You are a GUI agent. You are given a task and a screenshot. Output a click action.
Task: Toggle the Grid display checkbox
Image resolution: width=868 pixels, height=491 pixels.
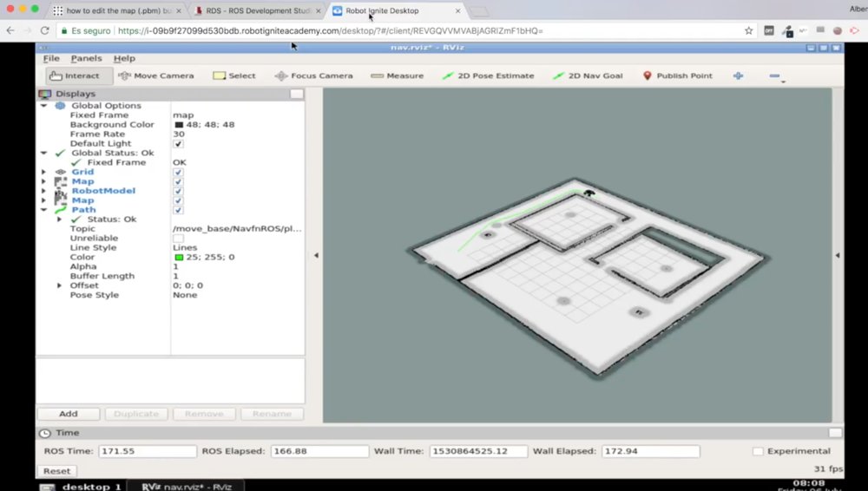[178, 172]
